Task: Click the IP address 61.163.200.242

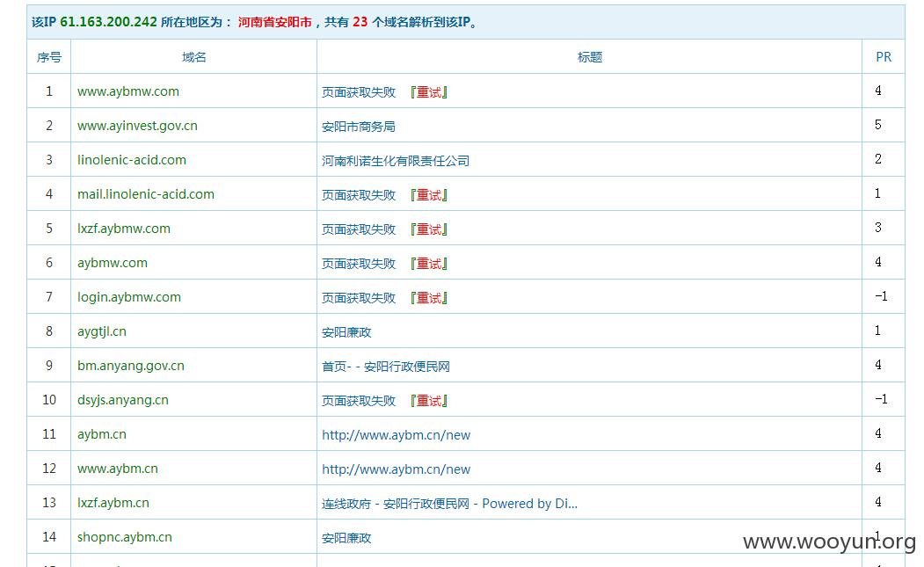Action: coord(108,22)
